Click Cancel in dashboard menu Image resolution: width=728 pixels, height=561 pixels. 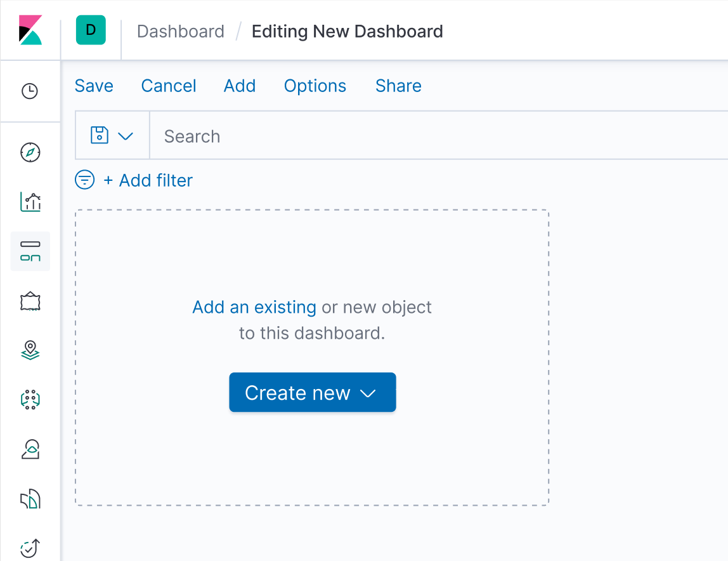point(169,86)
